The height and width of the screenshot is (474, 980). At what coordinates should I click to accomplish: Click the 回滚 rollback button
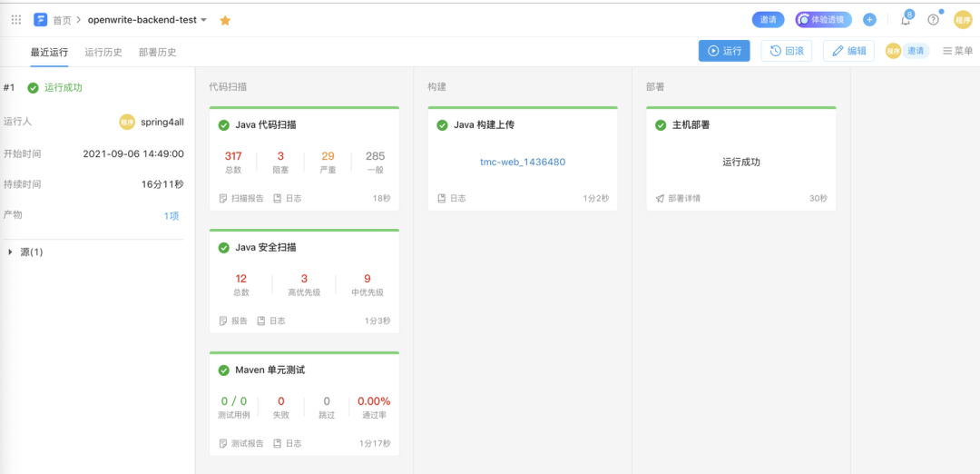(x=786, y=51)
